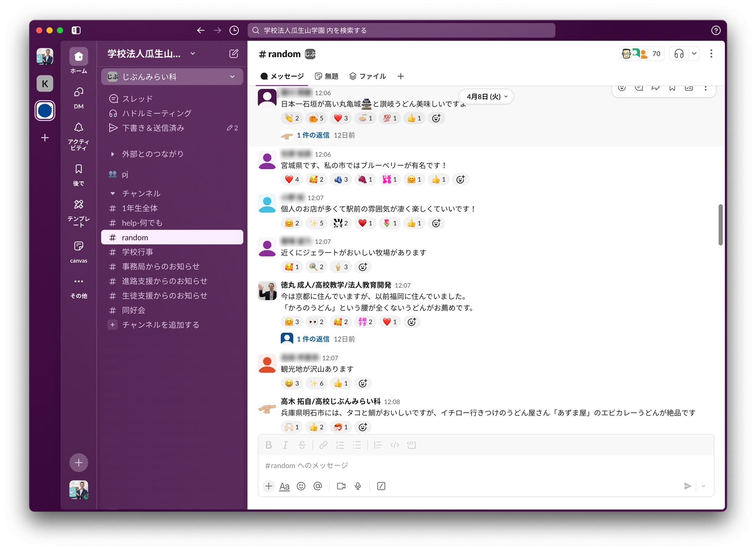Go back in history

201,30
